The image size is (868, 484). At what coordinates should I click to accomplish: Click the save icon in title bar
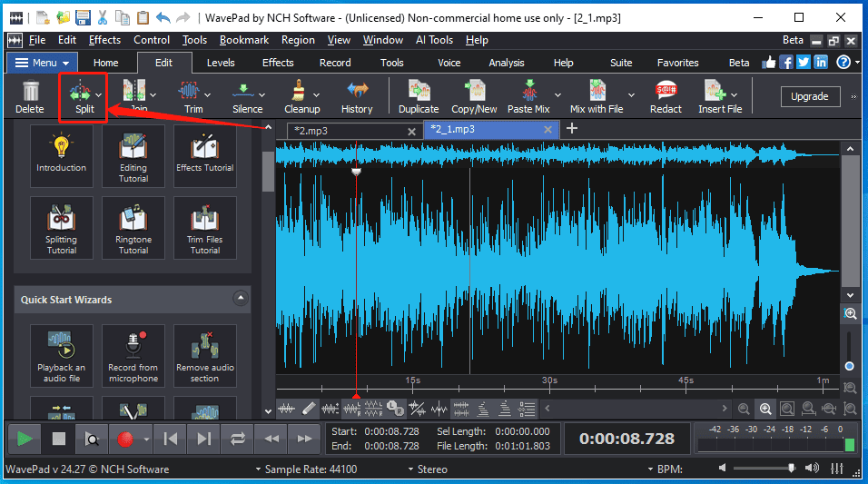coord(83,18)
